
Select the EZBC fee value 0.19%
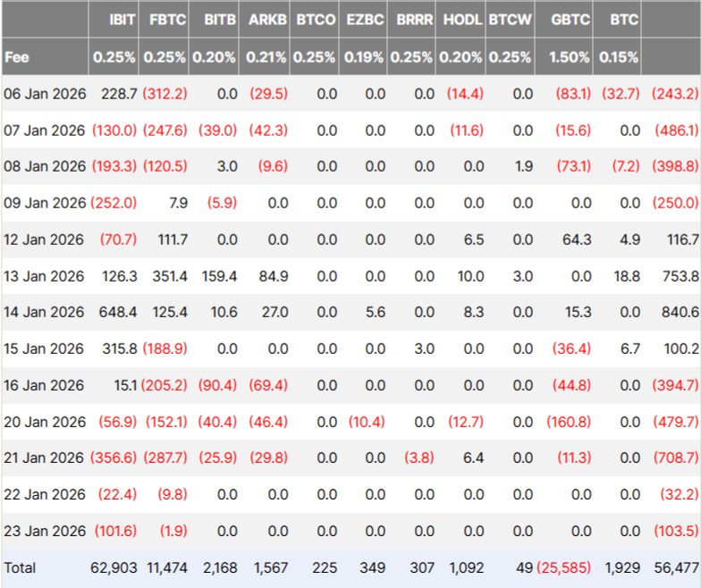coord(366,57)
